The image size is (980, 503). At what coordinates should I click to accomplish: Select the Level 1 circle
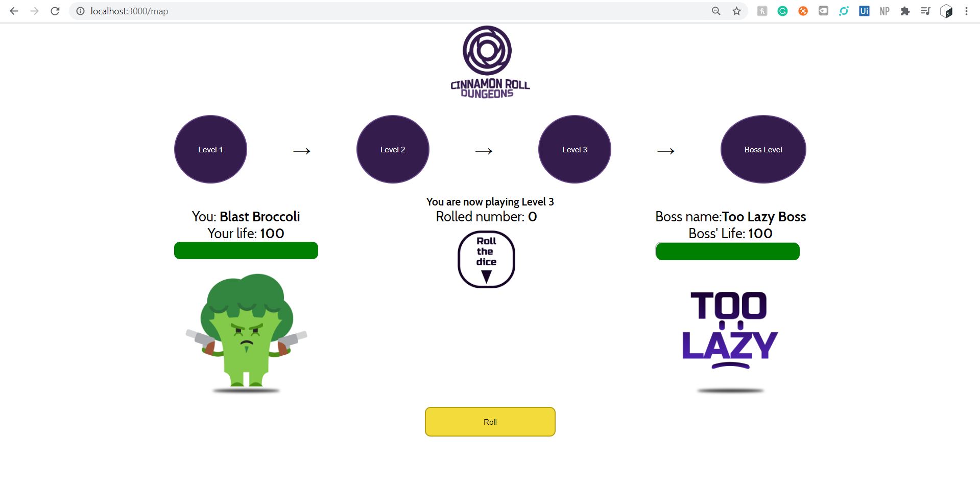pos(210,149)
